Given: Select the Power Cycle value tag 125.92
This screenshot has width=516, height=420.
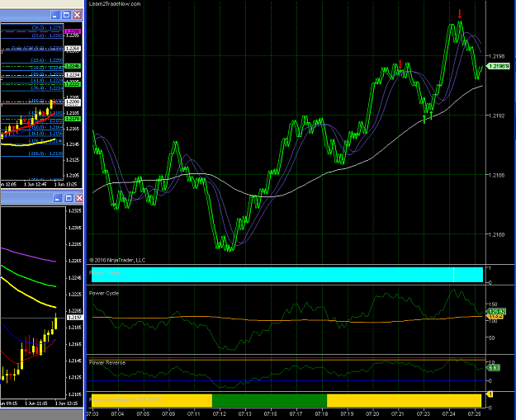Looking at the screenshot, I should click(496, 311).
